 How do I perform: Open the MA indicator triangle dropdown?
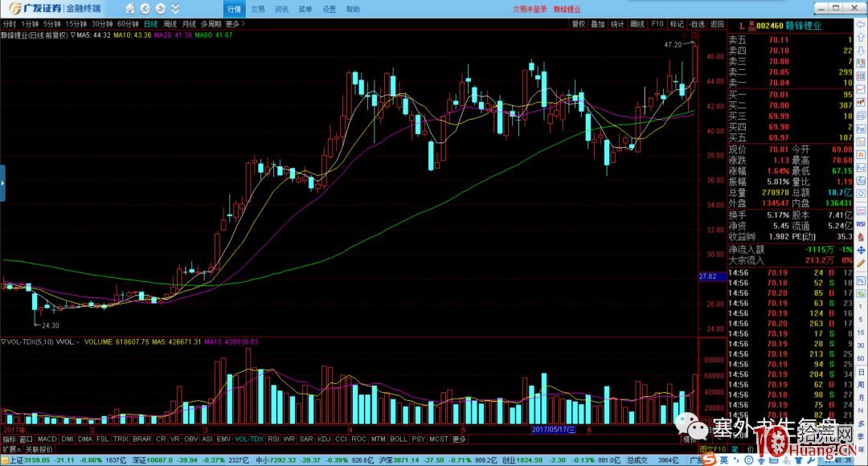coord(73,35)
